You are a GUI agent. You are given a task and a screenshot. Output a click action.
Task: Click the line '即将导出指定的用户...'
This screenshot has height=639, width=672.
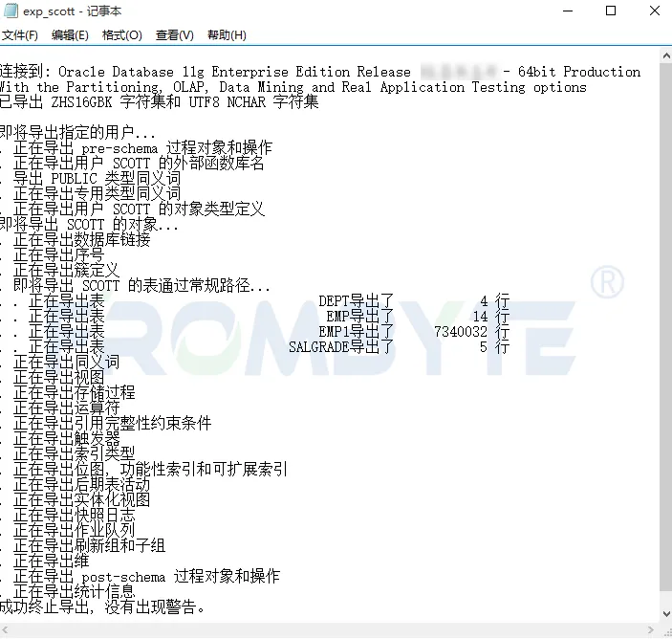pyautogui.click(x=77, y=133)
